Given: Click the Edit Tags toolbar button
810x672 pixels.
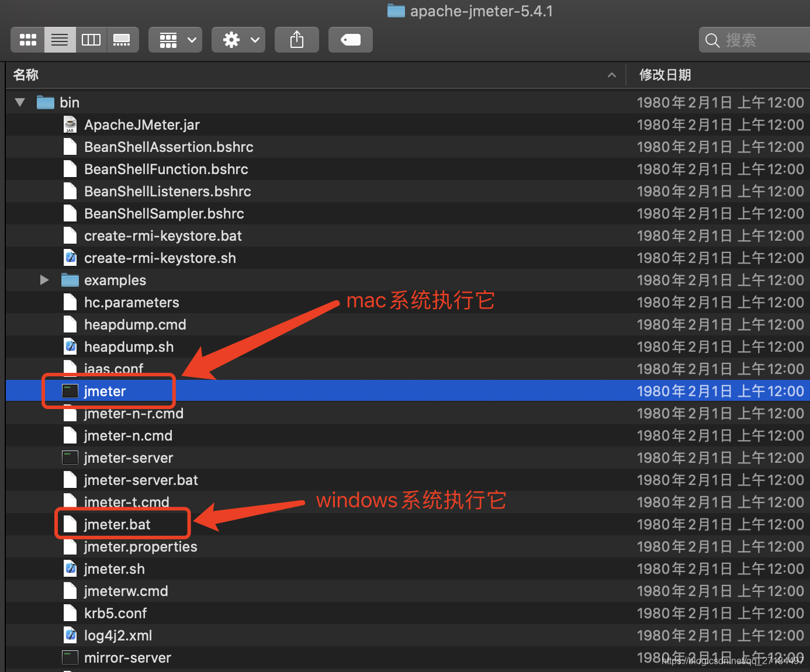Looking at the screenshot, I should click(351, 40).
